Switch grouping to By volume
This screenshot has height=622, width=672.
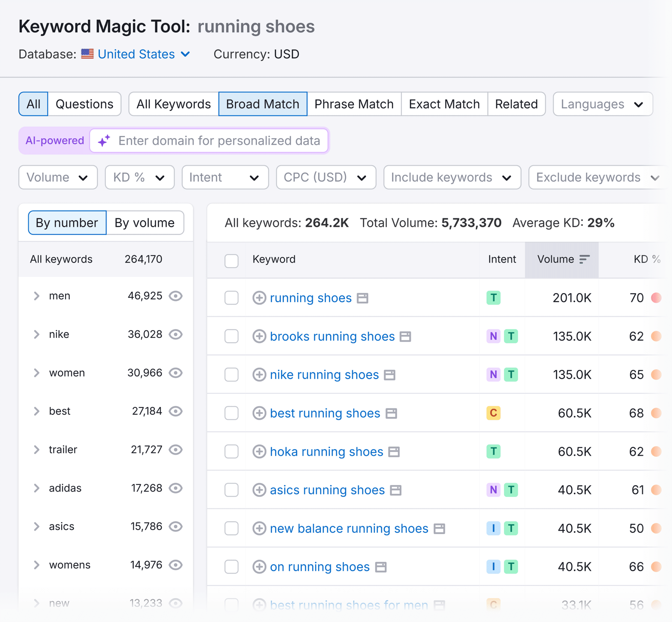[145, 223]
